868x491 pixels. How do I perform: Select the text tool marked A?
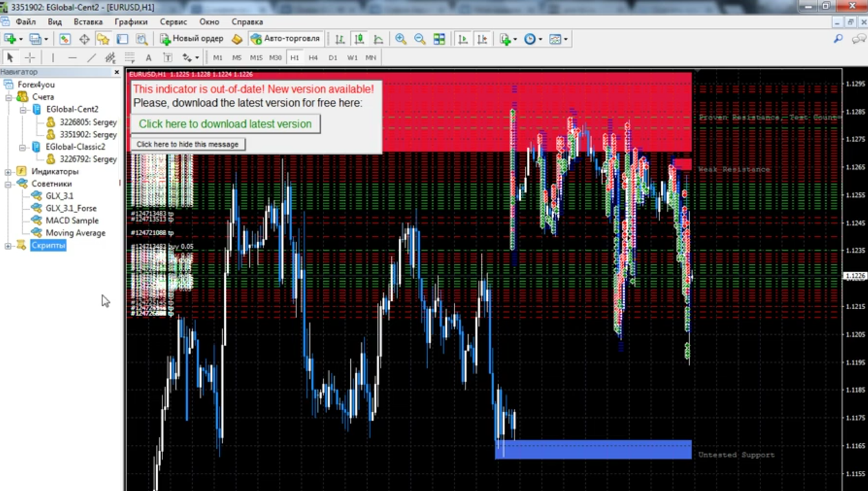coord(148,58)
